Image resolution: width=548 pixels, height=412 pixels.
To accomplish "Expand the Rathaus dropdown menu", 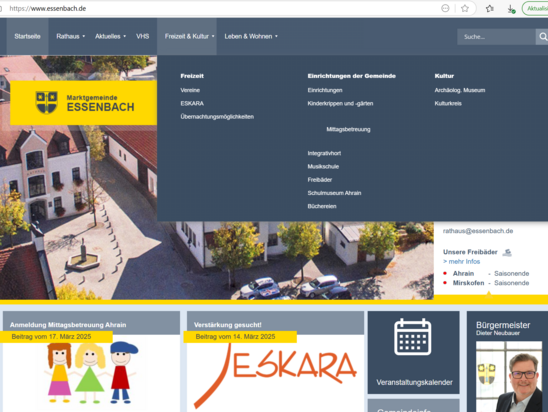I will pyautogui.click(x=71, y=36).
